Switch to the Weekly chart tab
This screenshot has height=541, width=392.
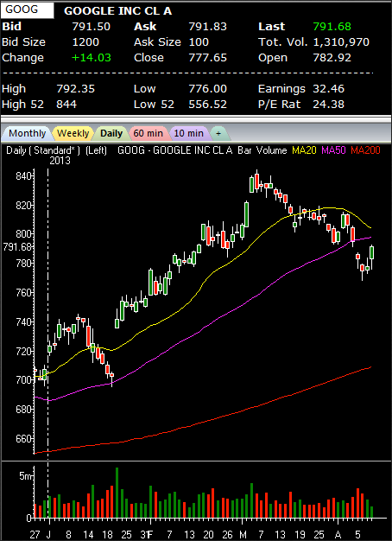coord(73,133)
